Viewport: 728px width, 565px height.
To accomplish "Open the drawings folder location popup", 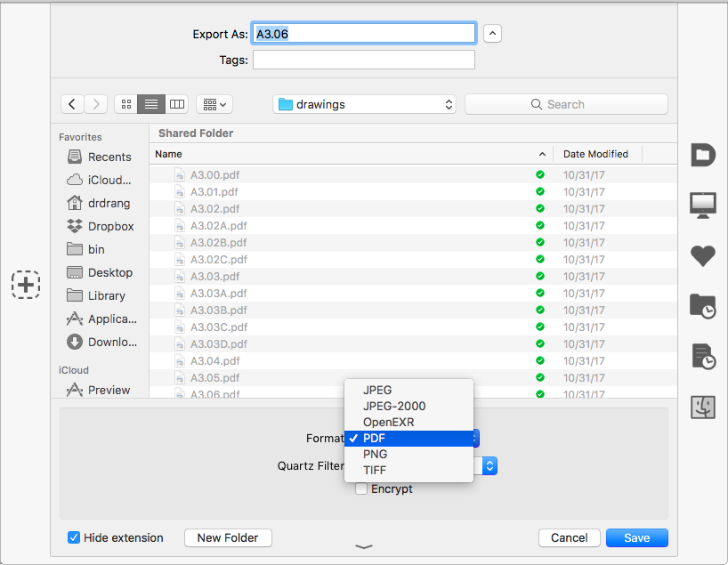I will click(364, 104).
